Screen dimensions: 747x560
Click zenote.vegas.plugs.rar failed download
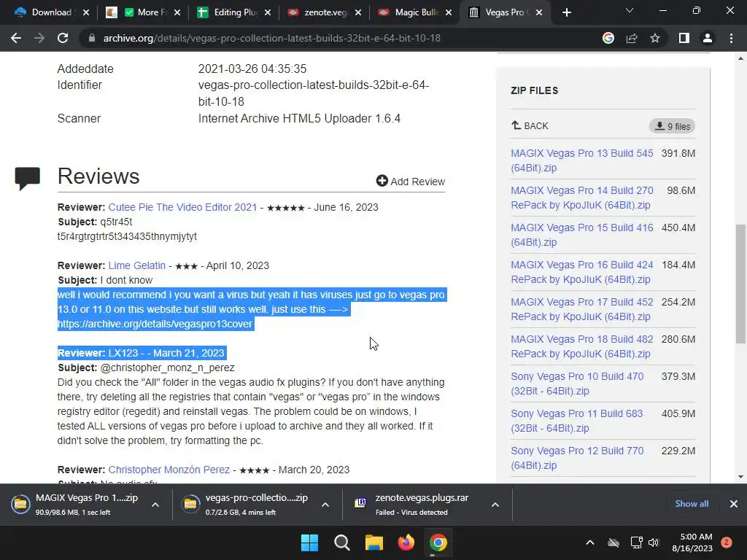414,505
